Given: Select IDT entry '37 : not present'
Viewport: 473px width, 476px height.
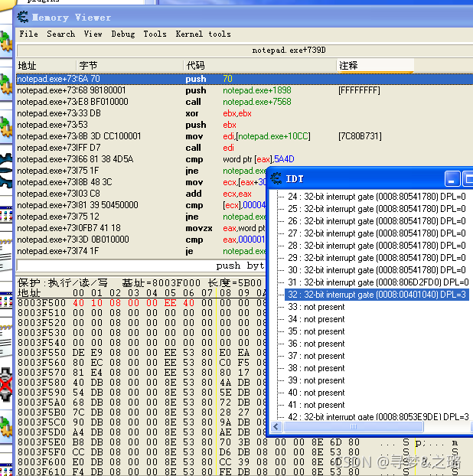Looking at the screenshot, I should 316,356.
